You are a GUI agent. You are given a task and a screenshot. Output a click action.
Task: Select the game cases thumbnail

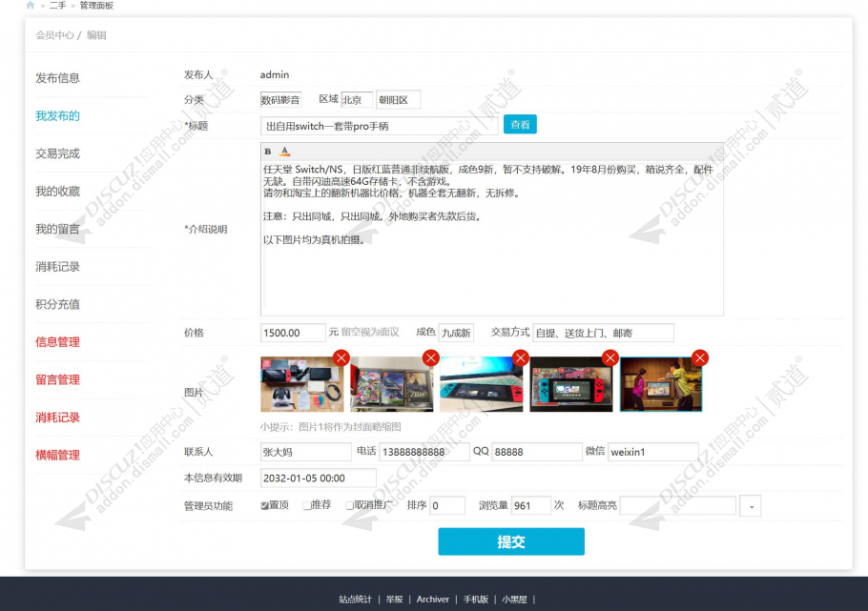tap(391, 384)
